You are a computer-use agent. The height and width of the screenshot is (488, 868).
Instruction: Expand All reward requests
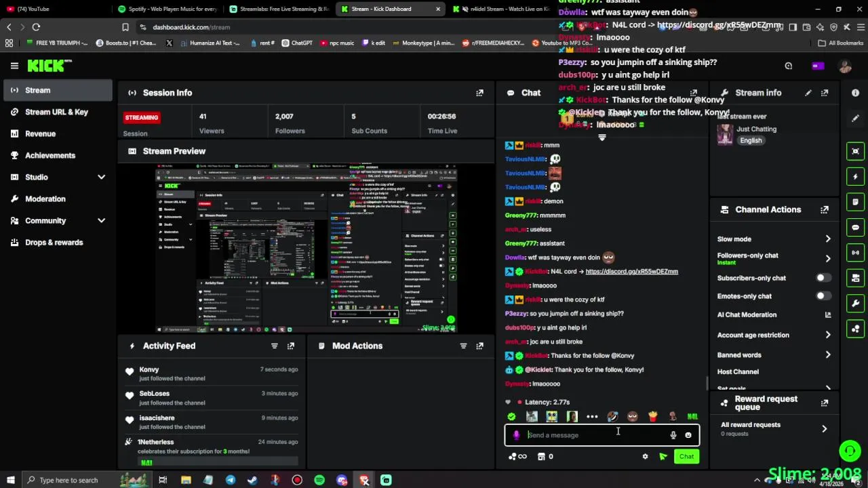coord(824,429)
